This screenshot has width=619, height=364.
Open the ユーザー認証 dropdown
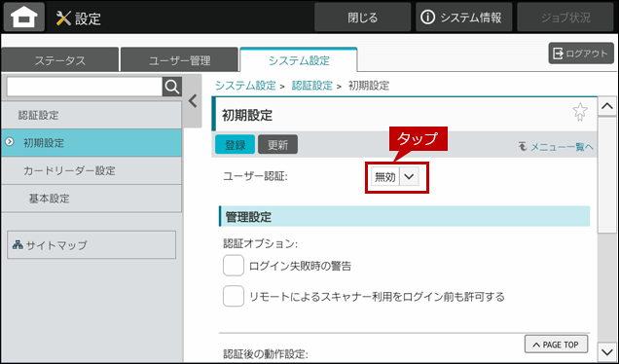(x=394, y=176)
